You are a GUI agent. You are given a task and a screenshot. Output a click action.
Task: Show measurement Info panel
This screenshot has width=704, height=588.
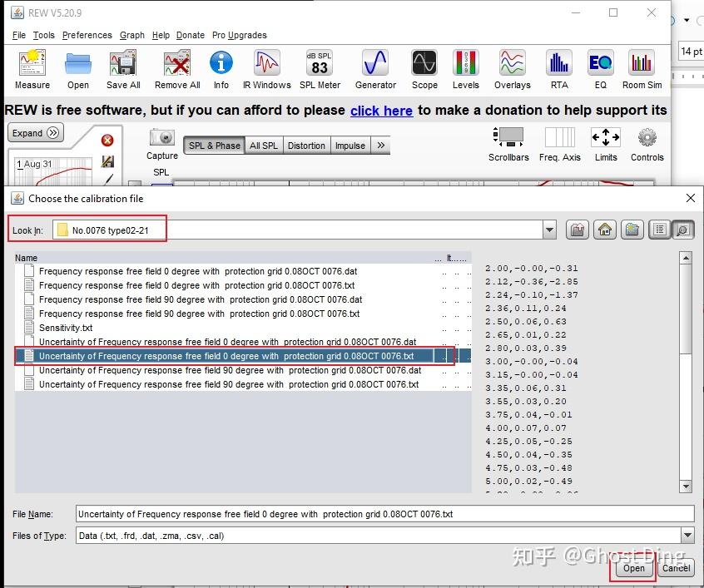pos(221,69)
